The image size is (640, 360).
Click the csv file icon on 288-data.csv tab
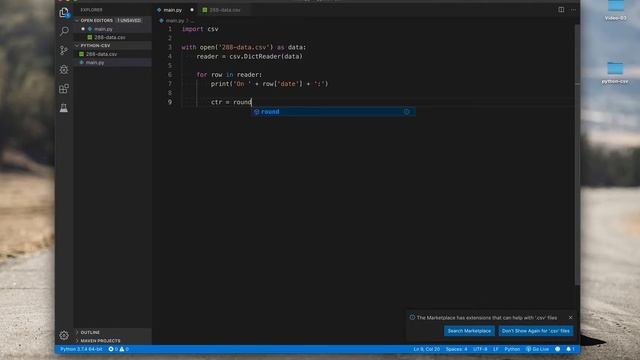205,10
